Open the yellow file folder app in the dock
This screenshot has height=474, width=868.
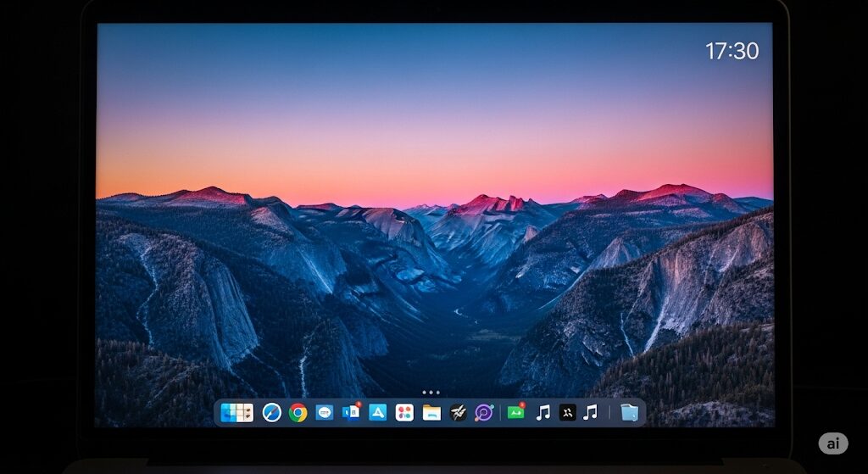click(431, 413)
